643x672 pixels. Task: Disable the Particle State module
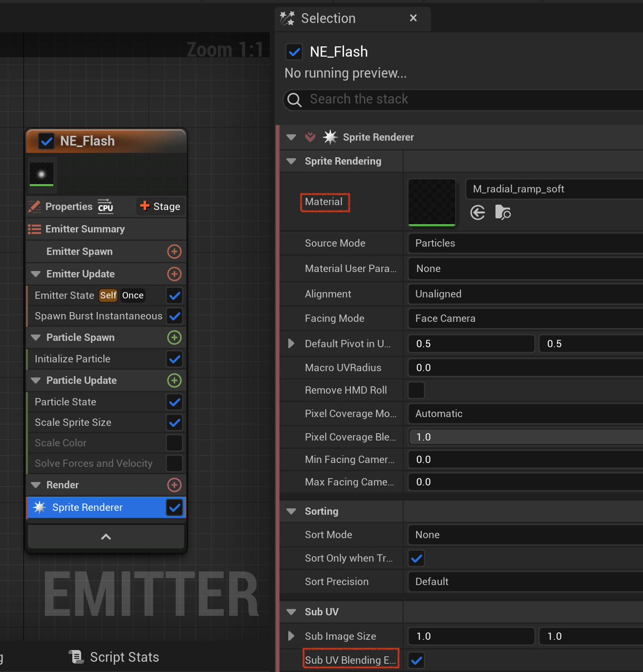[174, 402]
